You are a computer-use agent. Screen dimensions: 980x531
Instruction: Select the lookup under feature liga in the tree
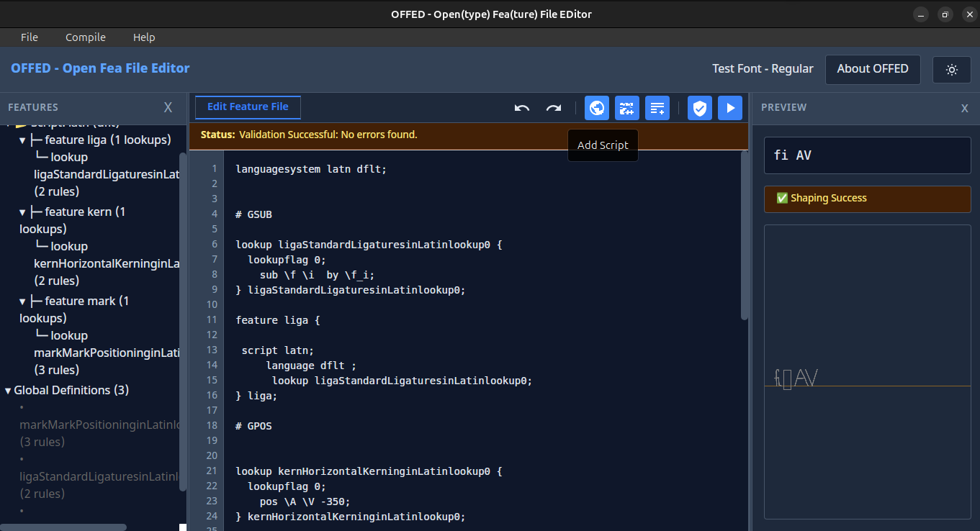click(107, 174)
